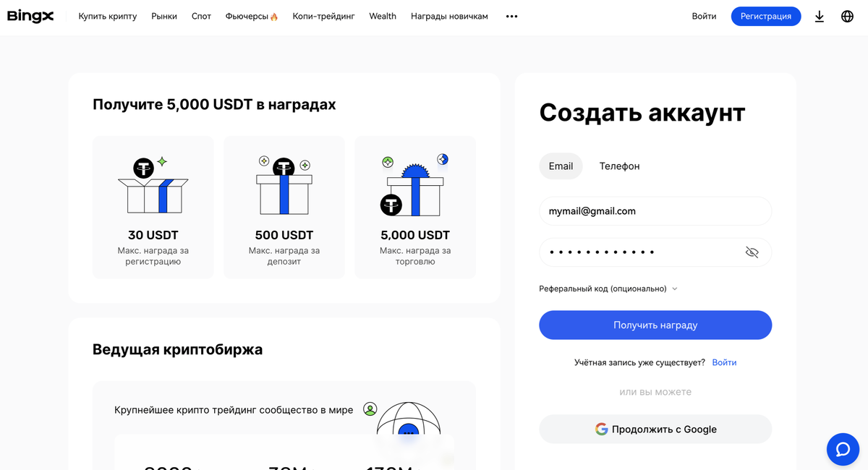The image size is (868, 470).
Task: Click the email input field
Action: pyautogui.click(x=655, y=211)
